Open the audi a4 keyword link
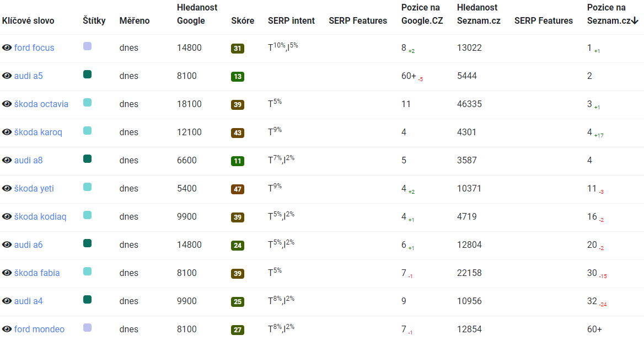The width and height of the screenshot is (644, 340). click(28, 301)
